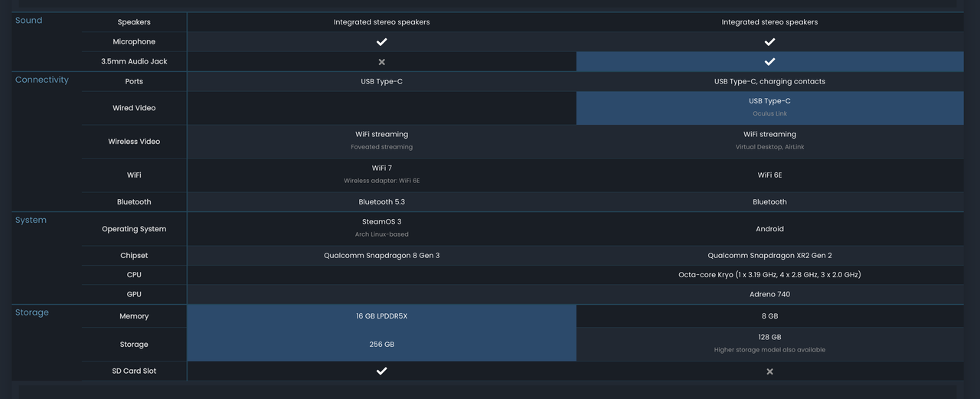The width and height of the screenshot is (980, 399).
Task: Click the "SD Card Slot" row label
Action: click(x=134, y=371)
